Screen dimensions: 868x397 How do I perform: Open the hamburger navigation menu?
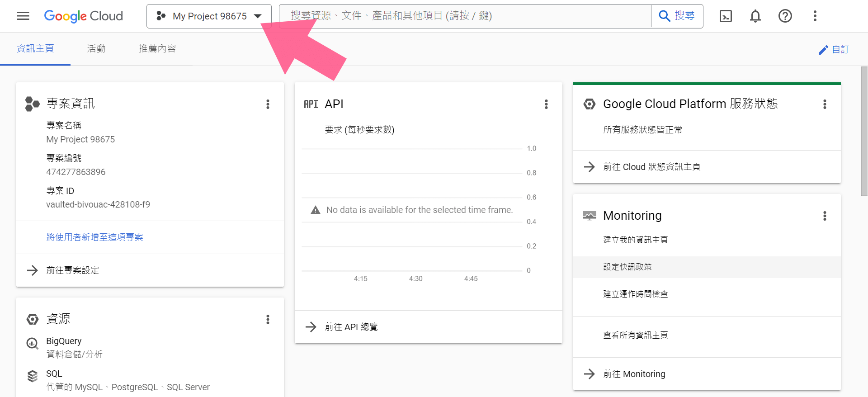point(23,16)
